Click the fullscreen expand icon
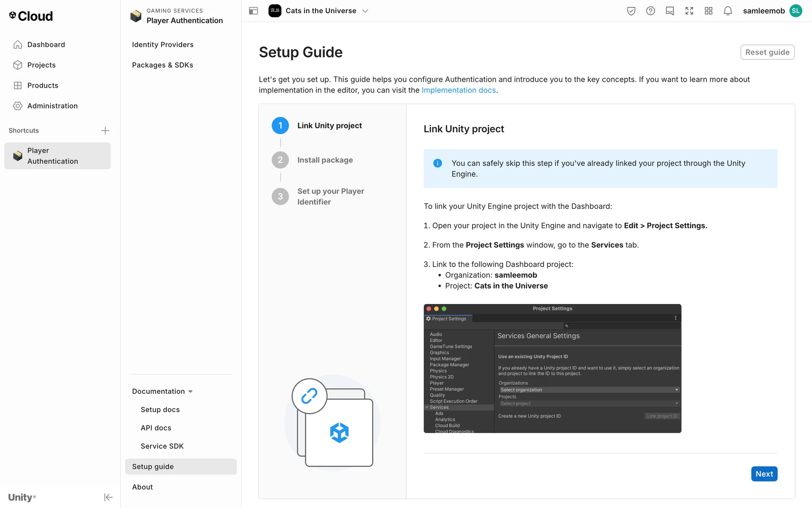This screenshot has height=508, width=812. coord(689,11)
